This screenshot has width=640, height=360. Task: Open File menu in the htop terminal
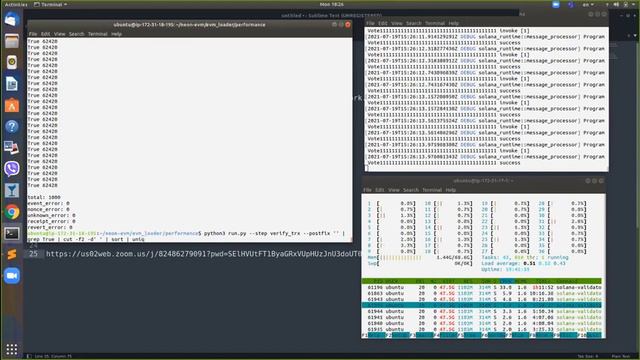click(367, 190)
